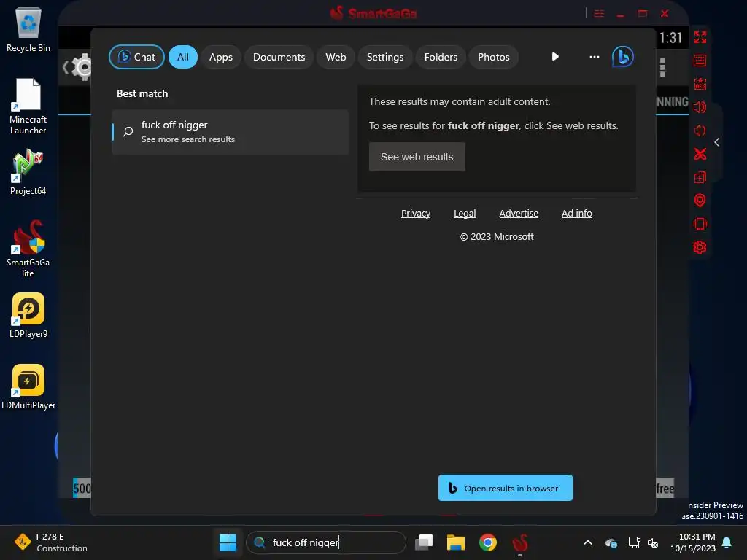747x560 pixels.
Task: Select the Project64 desktop shortcut
Action: 28,172
